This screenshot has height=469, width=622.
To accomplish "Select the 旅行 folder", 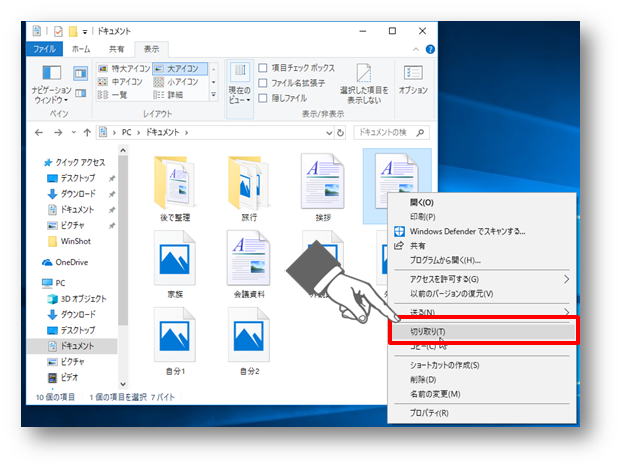I will pos(249,188).
